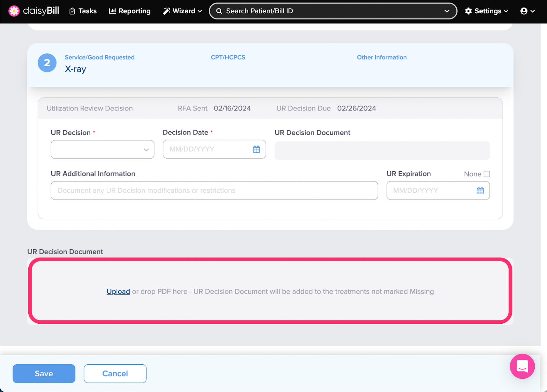The height and width of the screenshot is (392, 547).
Task: Open the UR Decision dropdown
Action: click(103, 149)
